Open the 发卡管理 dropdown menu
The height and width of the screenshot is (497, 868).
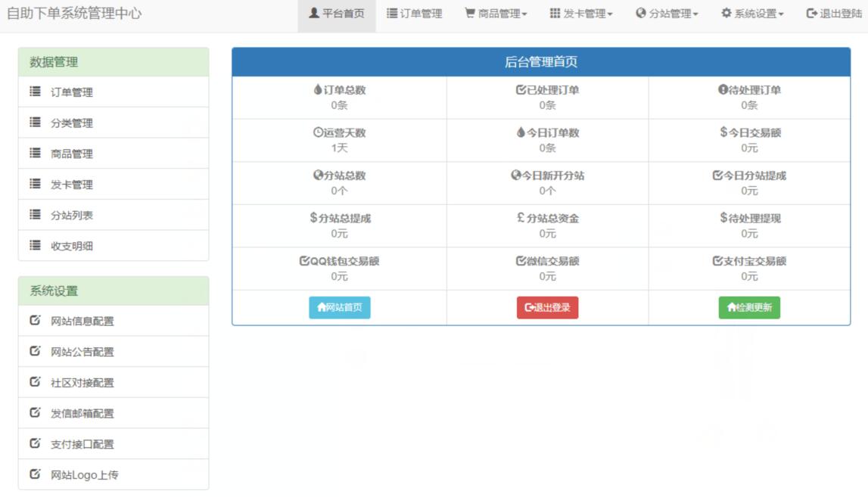(x=581, y=12)
